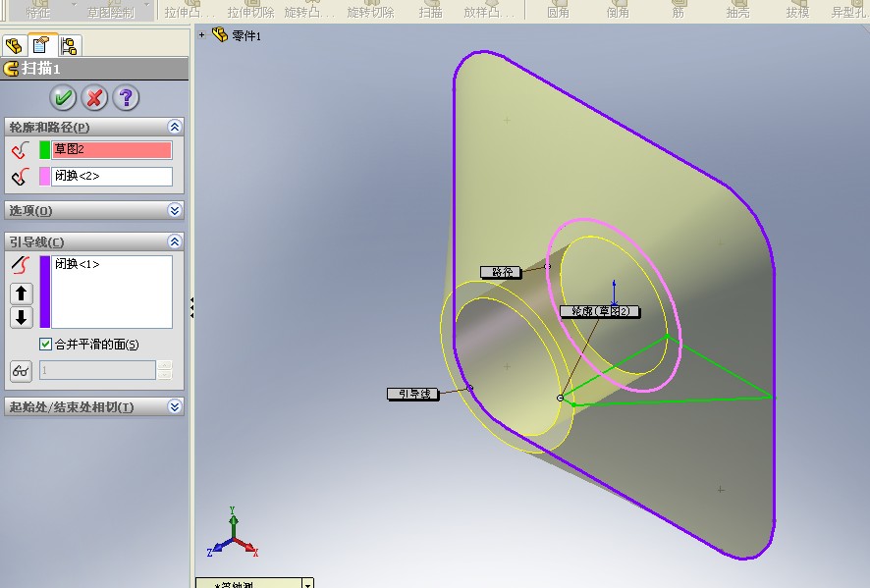870x588 pixels.
Task: Cancel the sweep with red X
Action: pos(94,98)
